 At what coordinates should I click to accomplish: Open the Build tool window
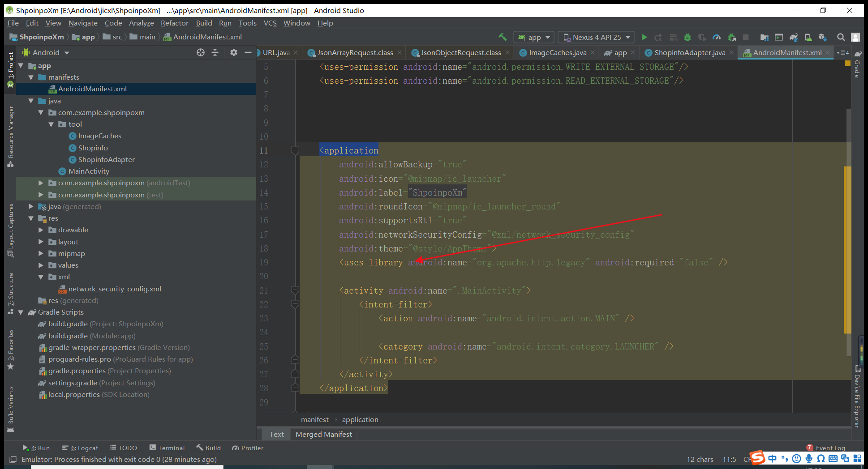click(x=209, y=448)
